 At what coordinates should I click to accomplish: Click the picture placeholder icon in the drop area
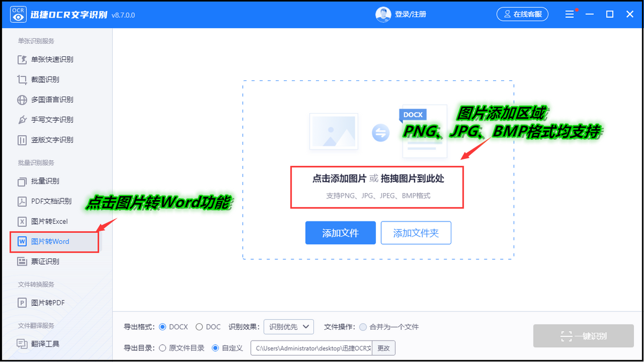[333, 131]
